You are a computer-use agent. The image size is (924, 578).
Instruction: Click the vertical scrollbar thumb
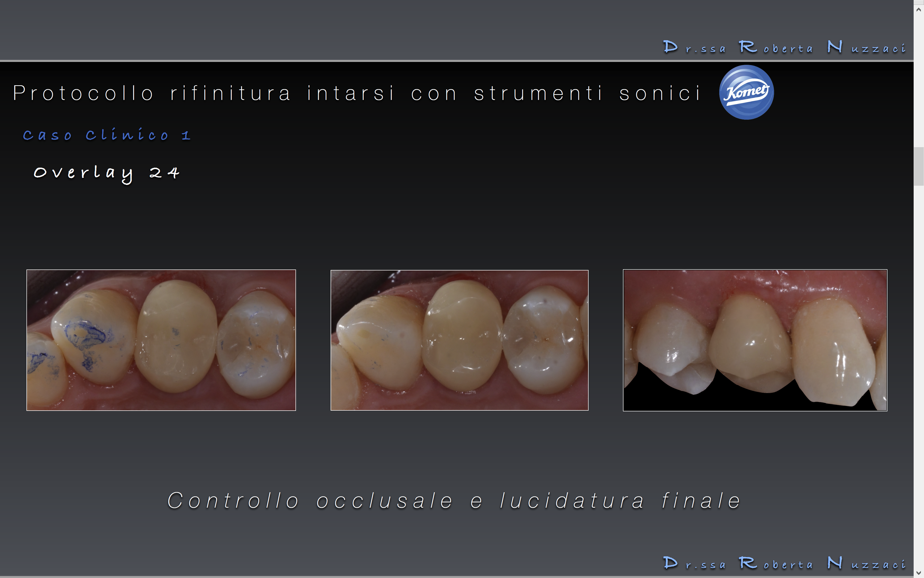(x=919, y=166)
